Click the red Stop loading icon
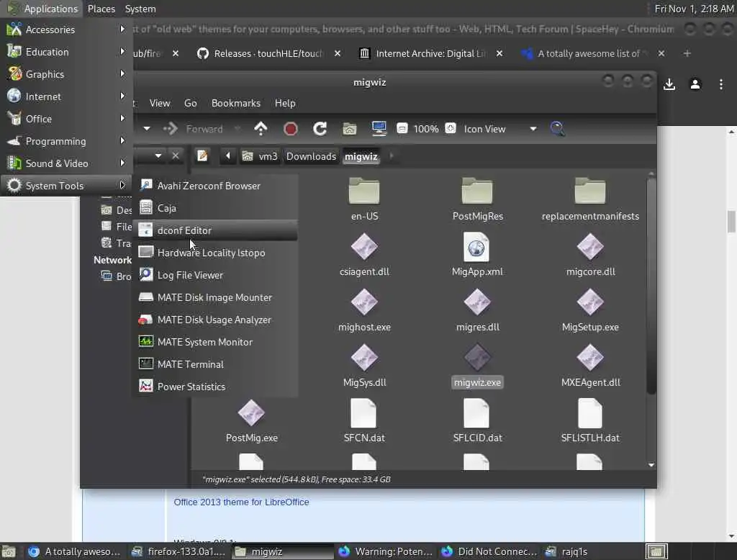737x560 pixels. click(291, 129)
